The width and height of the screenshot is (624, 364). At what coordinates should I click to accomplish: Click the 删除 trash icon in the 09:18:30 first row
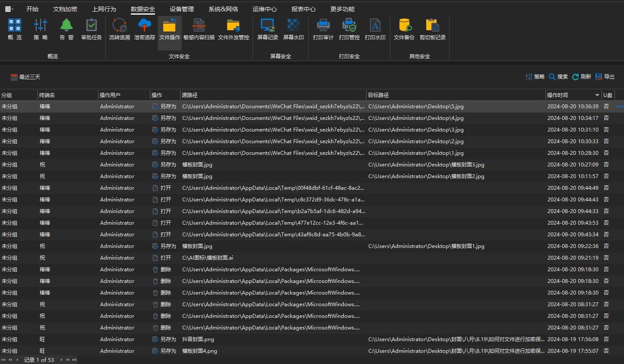pos(155,269)
